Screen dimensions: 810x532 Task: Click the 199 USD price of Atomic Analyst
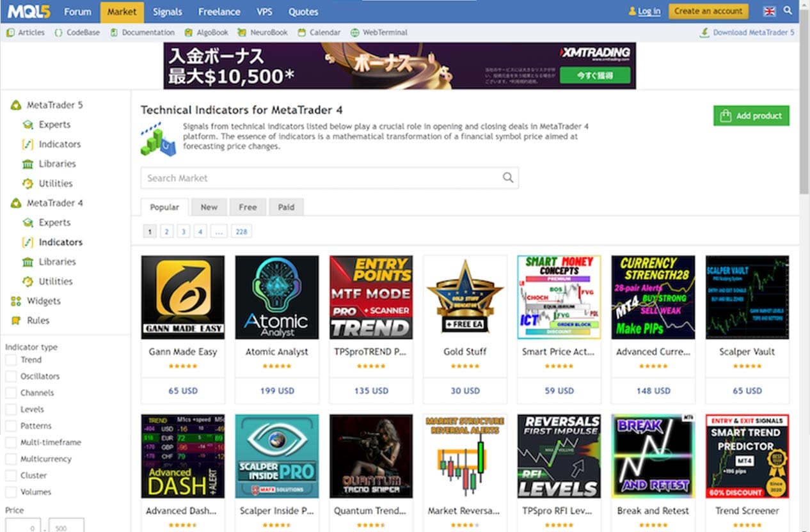(277, 391)
